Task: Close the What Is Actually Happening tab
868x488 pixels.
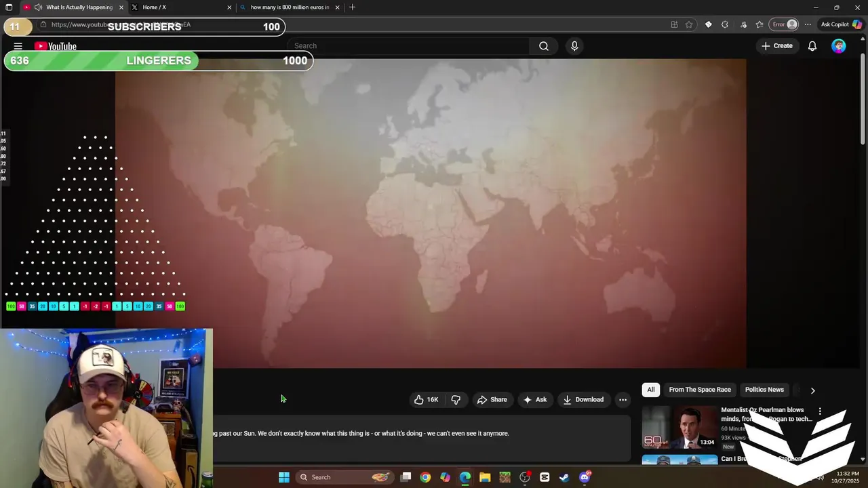Action: [121, 7]
